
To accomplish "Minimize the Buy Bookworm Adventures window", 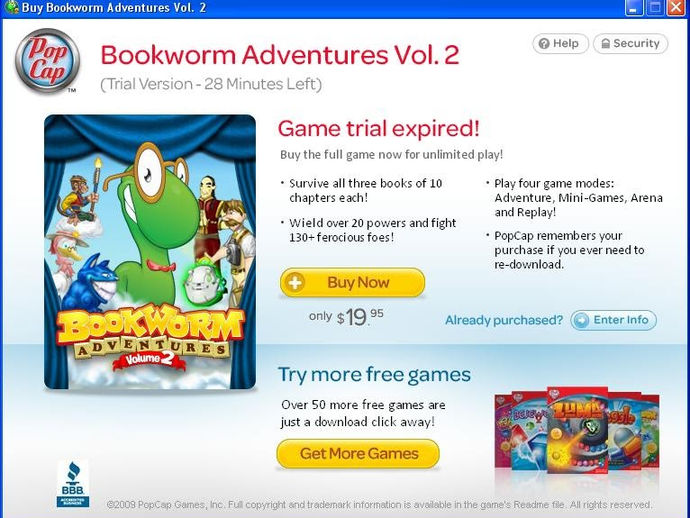I will pos(634,7).
